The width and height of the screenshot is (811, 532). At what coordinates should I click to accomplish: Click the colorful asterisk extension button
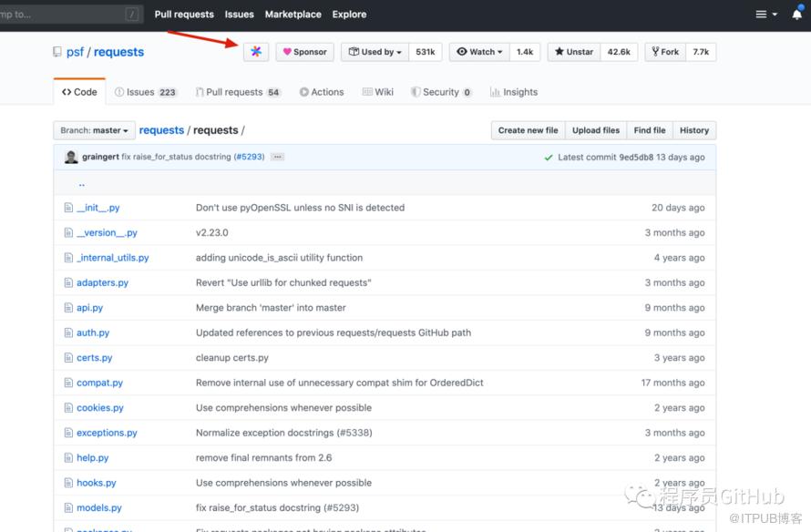coord(256,52)
